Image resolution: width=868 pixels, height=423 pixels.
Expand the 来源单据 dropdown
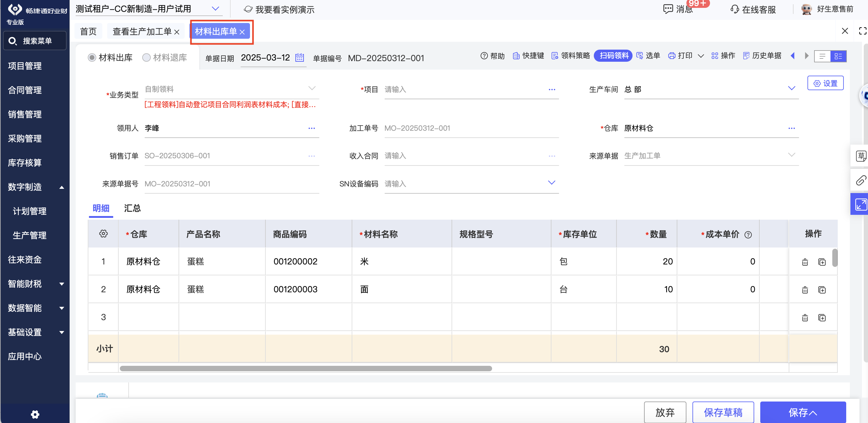click(791, 155)
